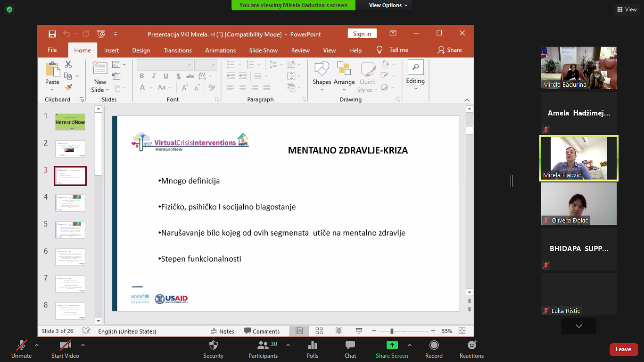644x362 pixels.
Task: Open the Reactions smiley icon
Action: pyautogui.click(x=471, y=346)
